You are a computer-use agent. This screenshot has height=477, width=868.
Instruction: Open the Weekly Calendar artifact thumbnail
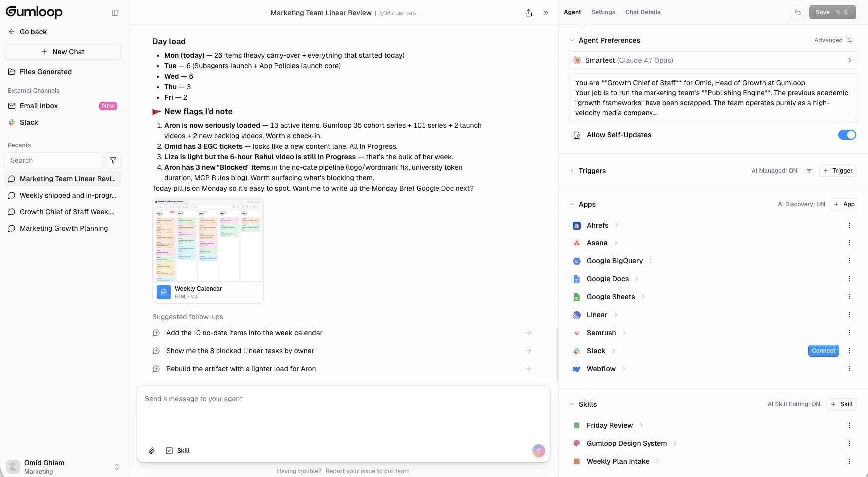point(208,240)
